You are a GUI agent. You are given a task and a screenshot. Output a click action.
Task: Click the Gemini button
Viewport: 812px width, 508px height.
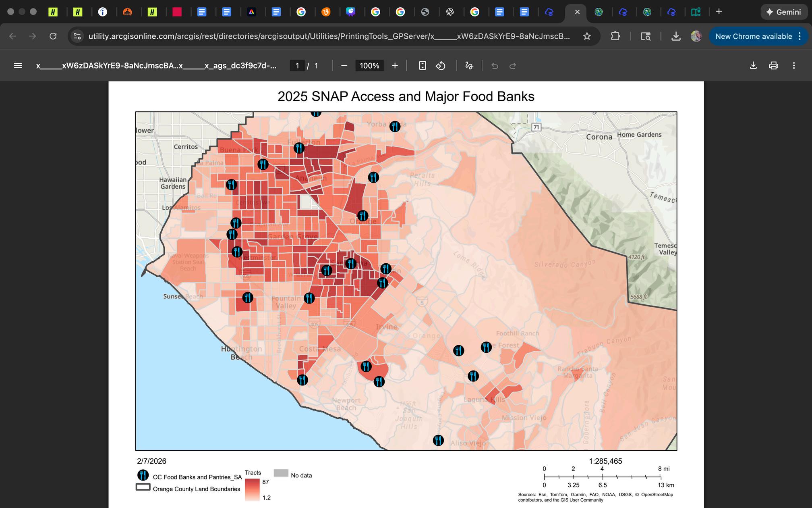783,12
